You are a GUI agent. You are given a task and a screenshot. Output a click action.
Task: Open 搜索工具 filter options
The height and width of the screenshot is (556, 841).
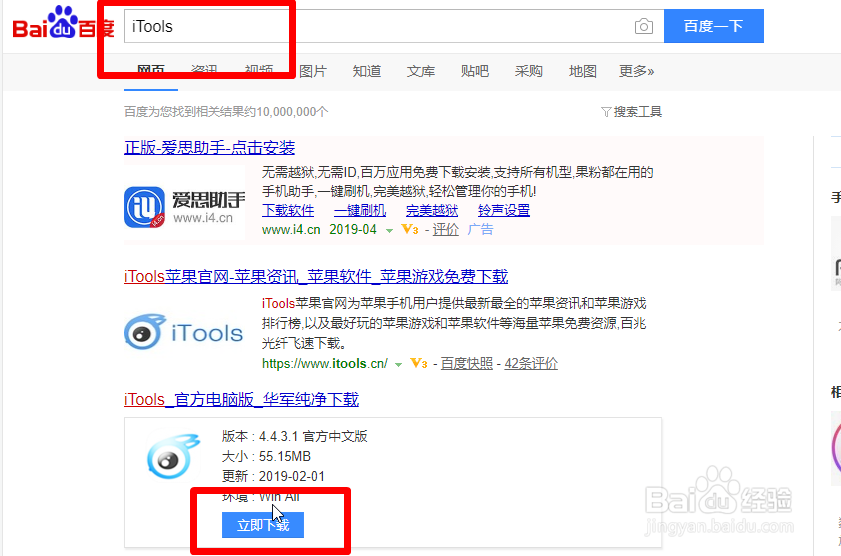[x=631, y=112]
